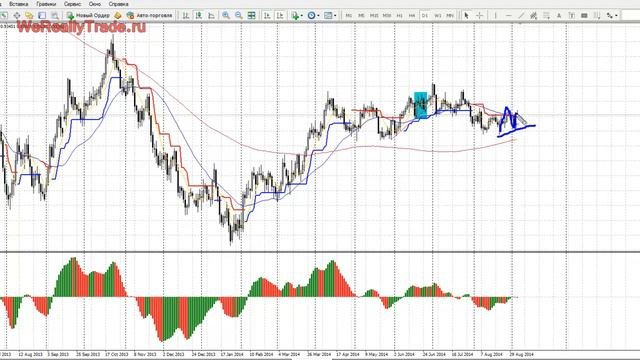Expand the arrows tool dropdown
The height and width of the screenshot is (360, 640).
[x=616, y=16]
